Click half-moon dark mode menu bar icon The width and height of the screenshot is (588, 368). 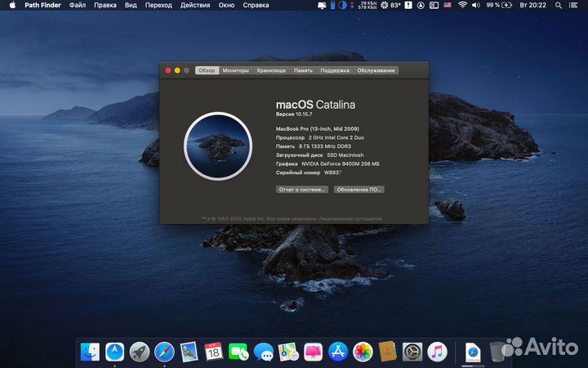click(342, 5)
